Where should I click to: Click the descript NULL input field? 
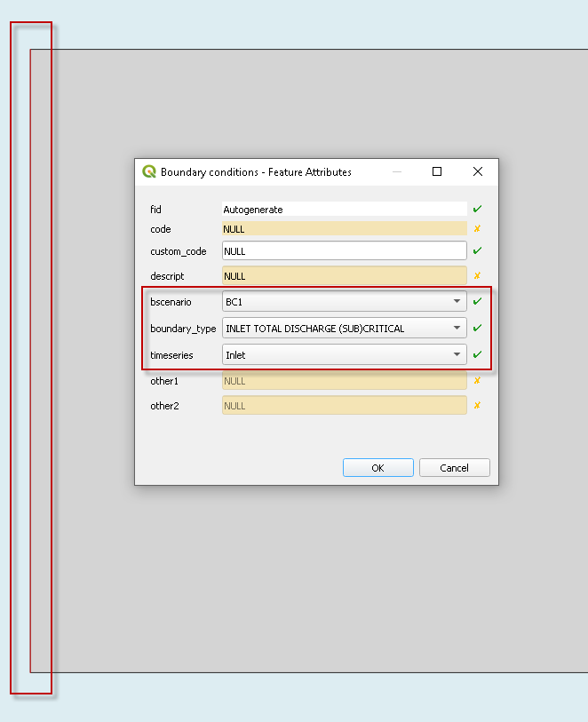coord(344,276)
